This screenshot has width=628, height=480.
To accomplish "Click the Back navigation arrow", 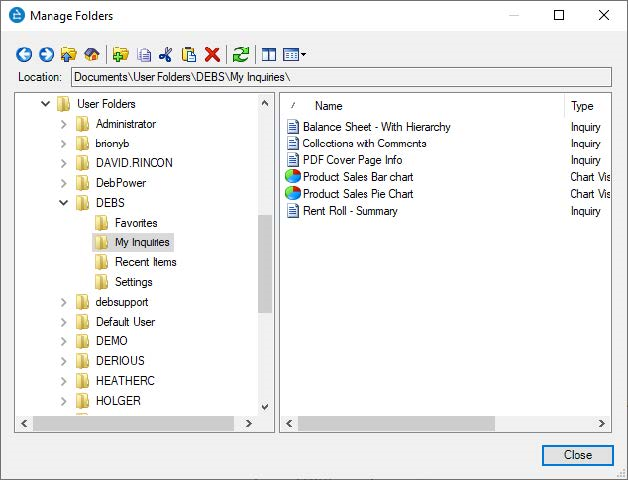I will coord(24,55).
